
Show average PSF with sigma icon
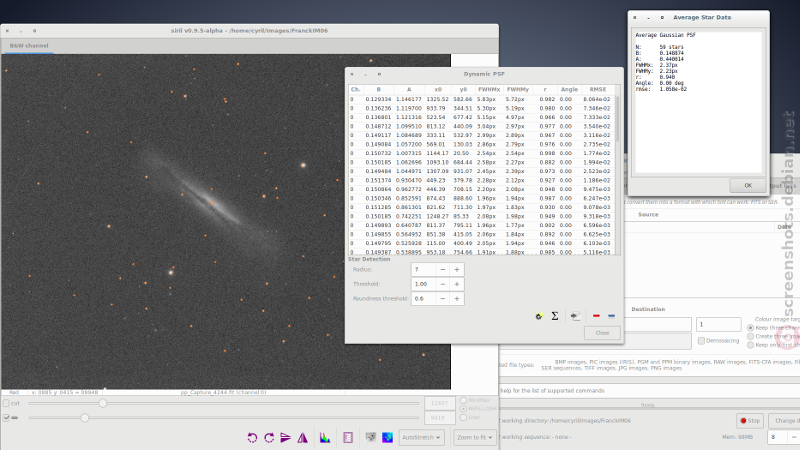point(555,316)
